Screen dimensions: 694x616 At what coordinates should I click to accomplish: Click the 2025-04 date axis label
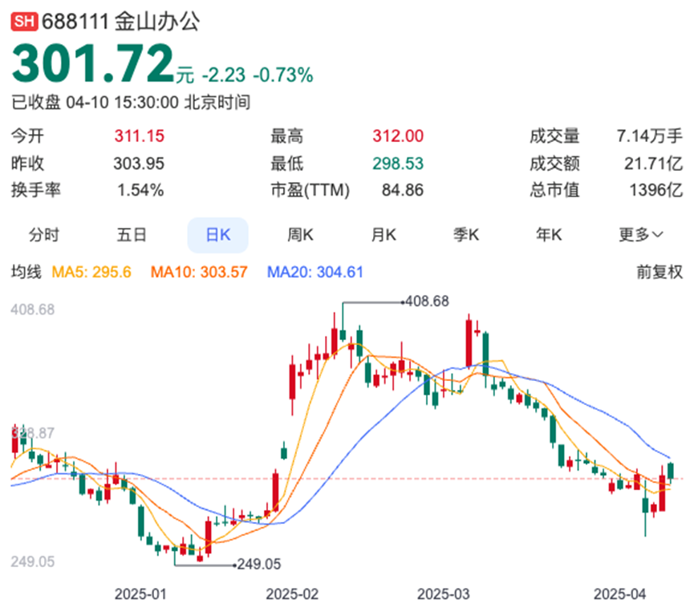click(619, 594)
